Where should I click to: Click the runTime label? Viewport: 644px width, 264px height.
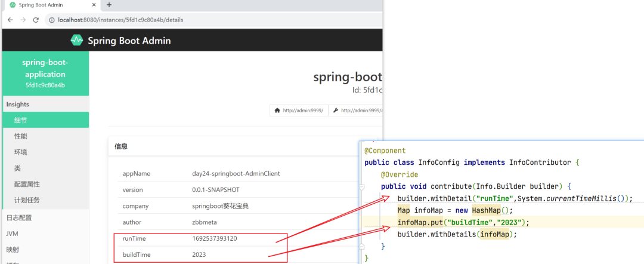coord(134,238)
